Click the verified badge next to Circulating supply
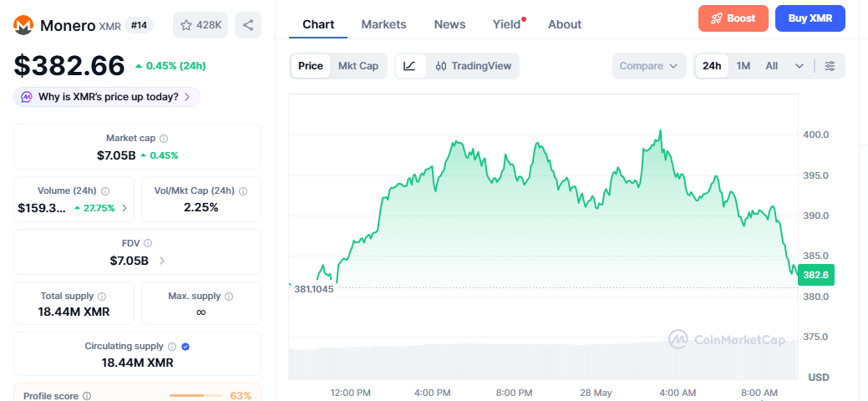 186,347
